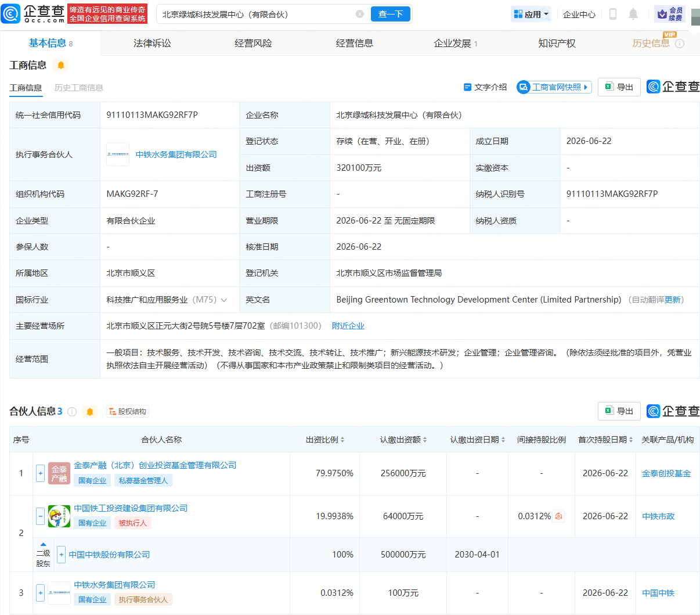The image size is (700, 615).
Task: Select credit code 91110113MAKG92RF7P in 统一社会信用代码 row
Action: tap(152, 115)
